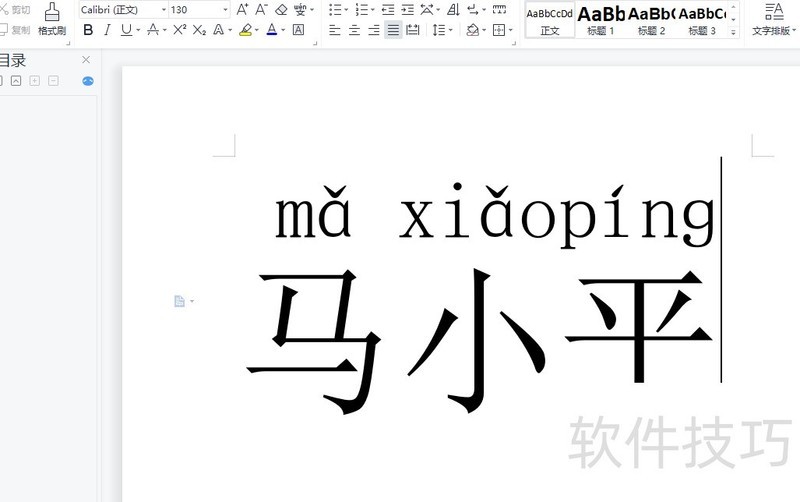Click the character 马 in the document
Viewport: 800px width, 502px height.
pos(313,341)
